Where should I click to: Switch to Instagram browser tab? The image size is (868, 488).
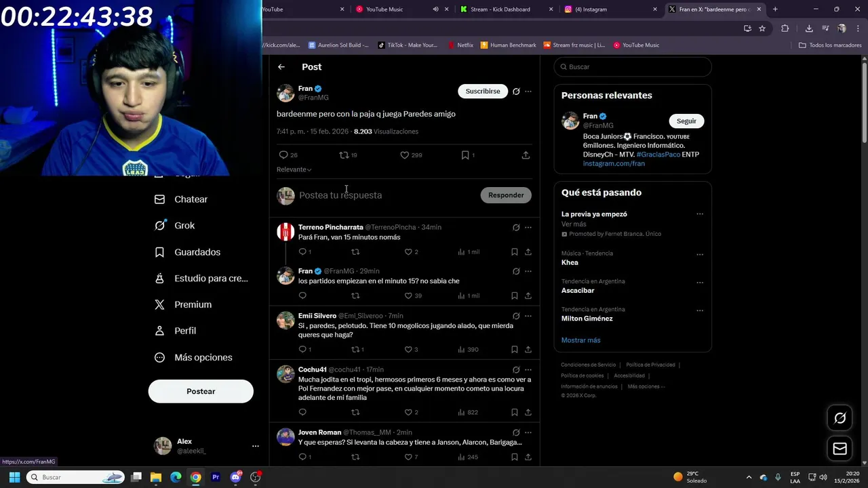coord(610,9)
